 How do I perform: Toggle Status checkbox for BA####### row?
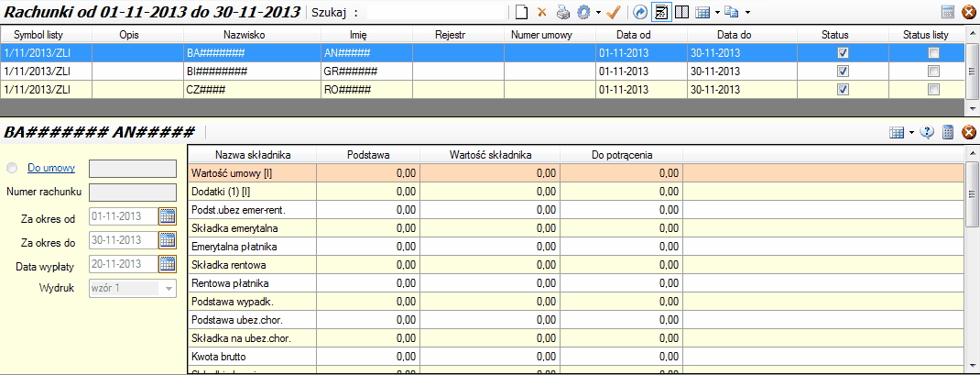coord(843,53)
